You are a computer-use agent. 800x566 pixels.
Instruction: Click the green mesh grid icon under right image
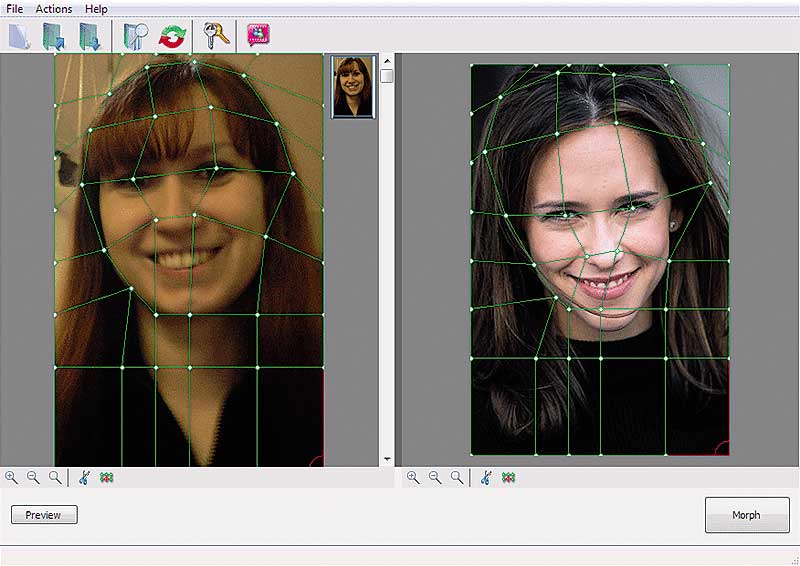(508, 478)
